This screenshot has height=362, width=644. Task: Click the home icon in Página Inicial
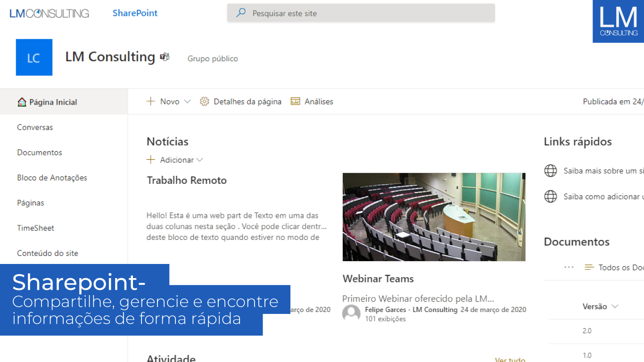pos(22,102)
